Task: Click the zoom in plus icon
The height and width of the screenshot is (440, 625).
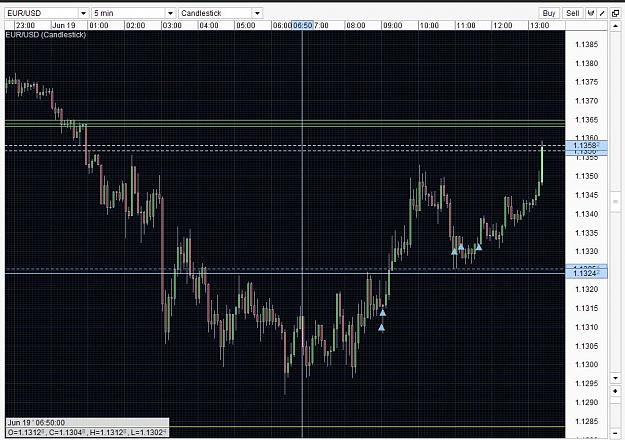Action: [615, 391]
